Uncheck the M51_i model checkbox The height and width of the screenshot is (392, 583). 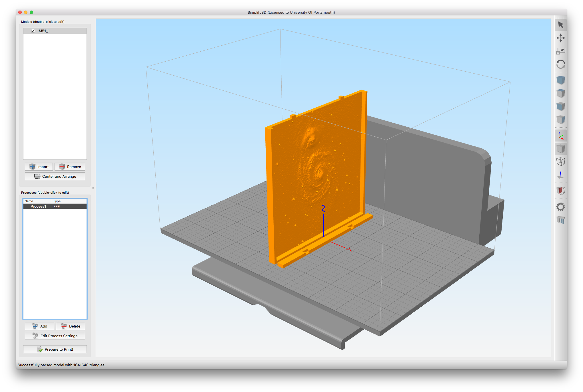33,31
